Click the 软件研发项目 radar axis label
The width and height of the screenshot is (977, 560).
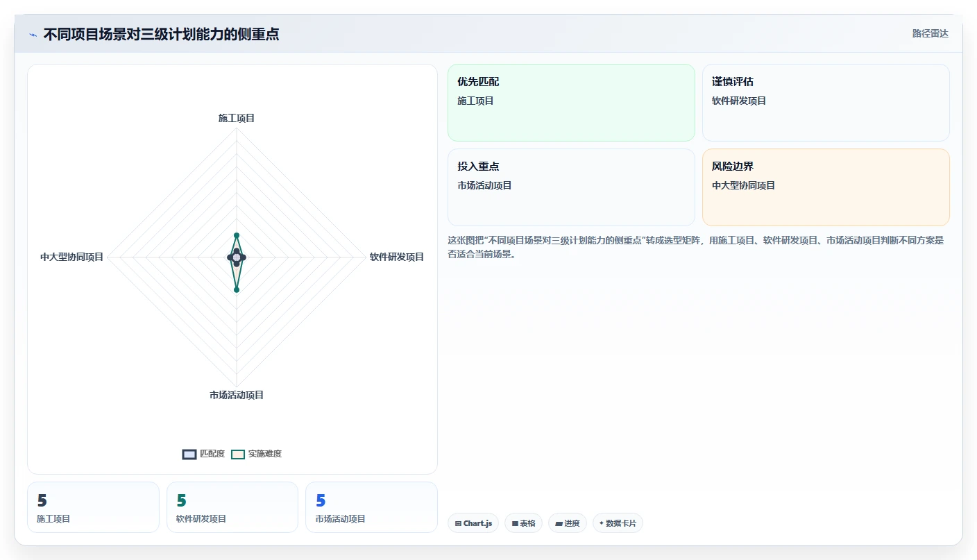click(x=396, y=257)
